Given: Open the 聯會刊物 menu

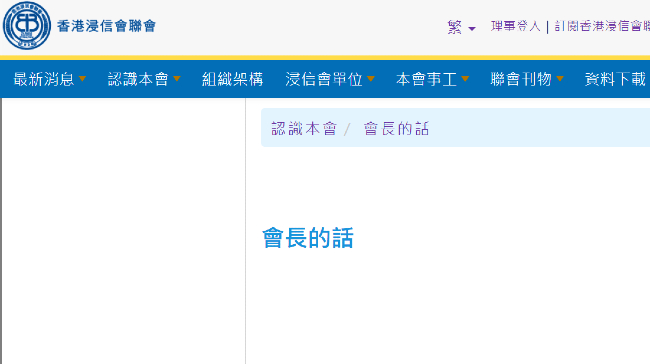Looking at the screenshot, I should pyautogui.click(x=521, y=79).
